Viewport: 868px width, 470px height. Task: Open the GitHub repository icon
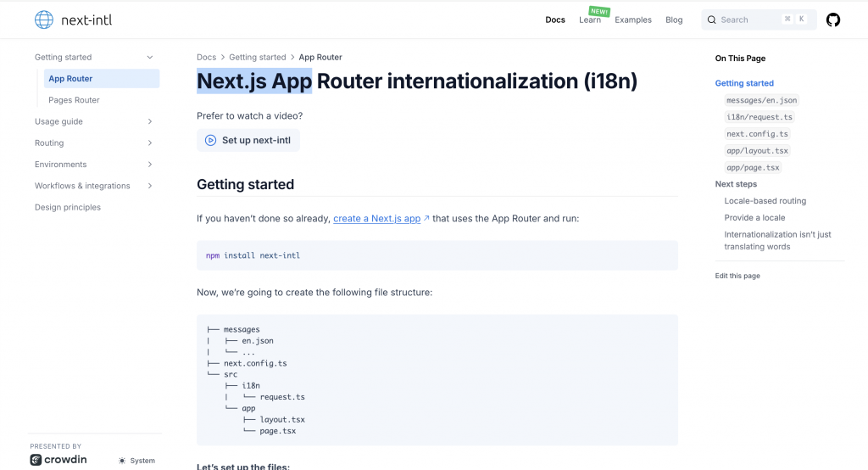[833, 20]
